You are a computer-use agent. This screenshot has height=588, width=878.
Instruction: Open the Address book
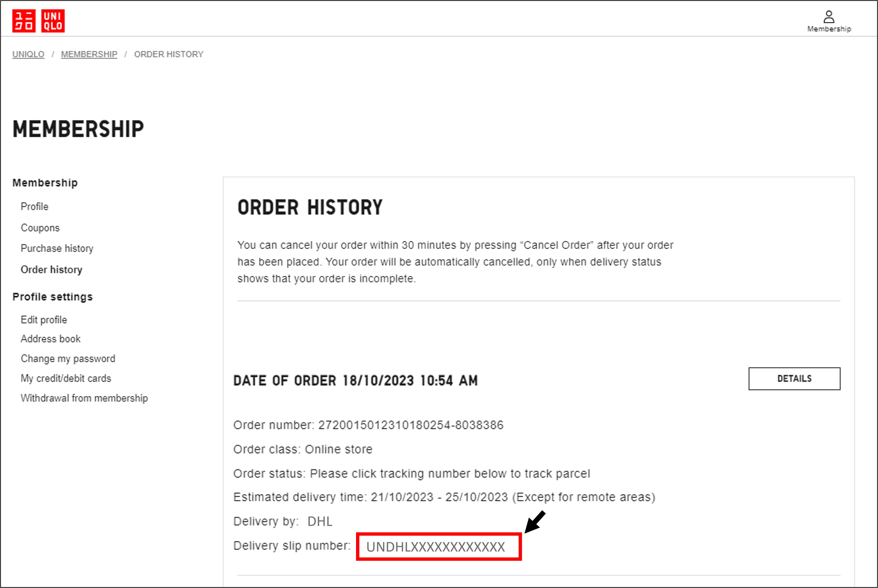pos(51,339)
